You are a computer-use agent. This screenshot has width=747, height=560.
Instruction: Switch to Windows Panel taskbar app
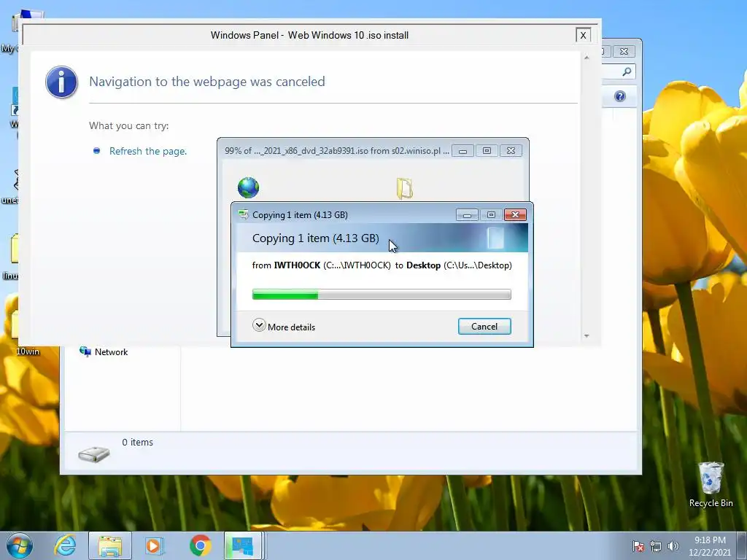pyautogui.click(x=243, y=545)
